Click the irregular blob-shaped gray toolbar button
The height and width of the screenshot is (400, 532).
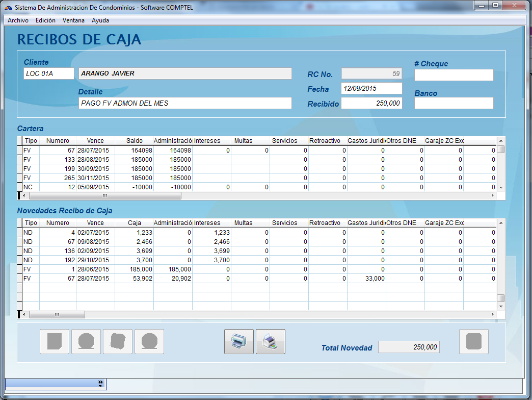click(118, 342)
